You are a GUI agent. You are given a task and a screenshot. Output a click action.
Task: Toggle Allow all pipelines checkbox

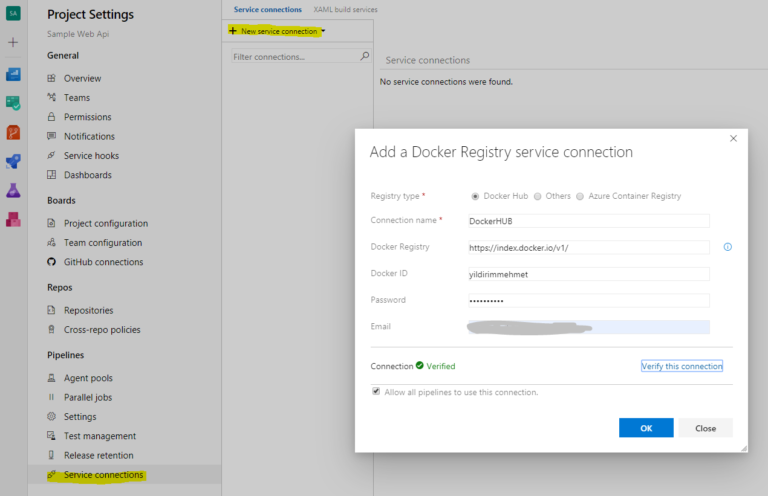click(376, 392)
